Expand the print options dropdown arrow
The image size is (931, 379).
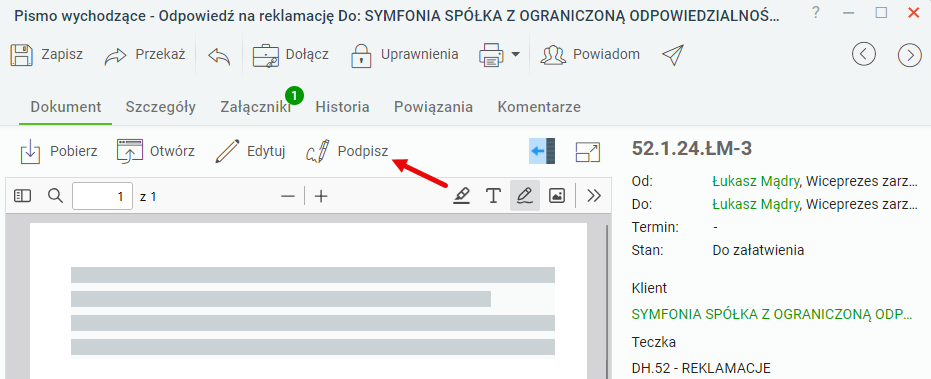[x=515, y=55]
